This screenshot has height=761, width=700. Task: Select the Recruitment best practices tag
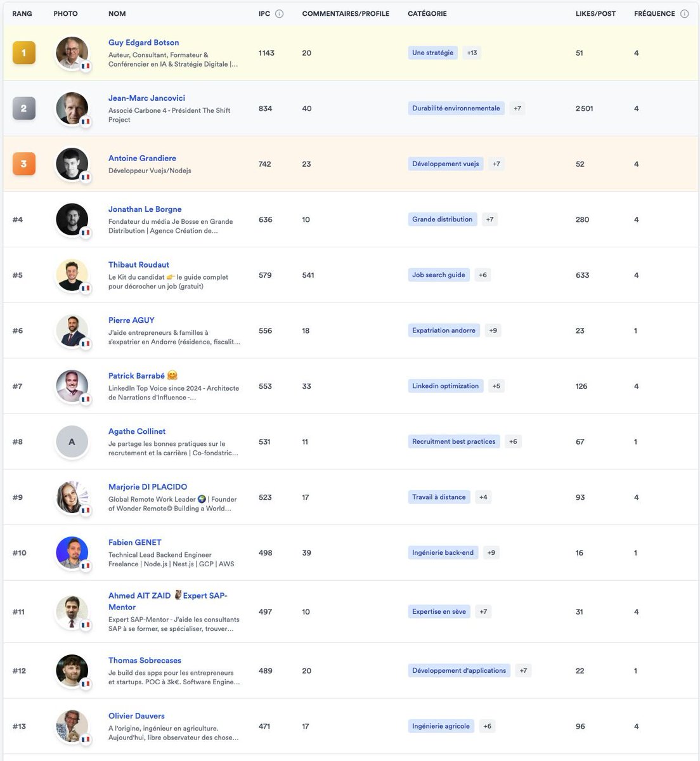tap(454, 441)
